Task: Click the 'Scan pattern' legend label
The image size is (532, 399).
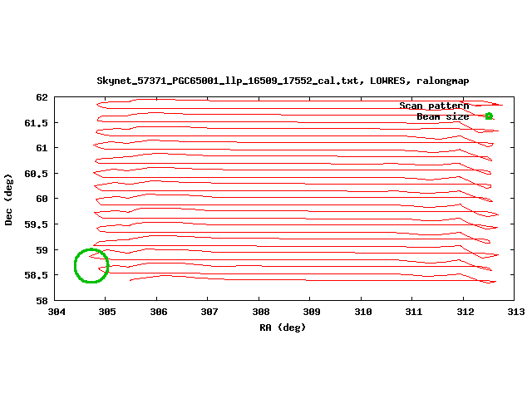Action: pyautogui.click(x=434, y=106)
